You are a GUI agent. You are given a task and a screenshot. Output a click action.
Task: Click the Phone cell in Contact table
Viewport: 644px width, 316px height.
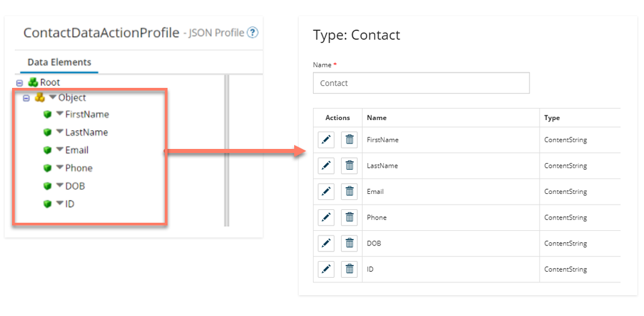pos(450,217)
